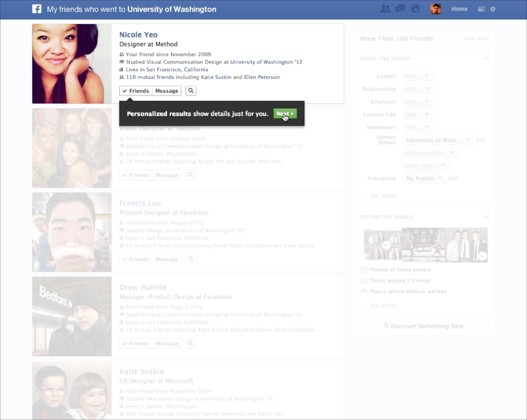The width and height of the screenshot is (527, 420).
Task: Click Francis Luu's profile photo
Action: (72, 232)
